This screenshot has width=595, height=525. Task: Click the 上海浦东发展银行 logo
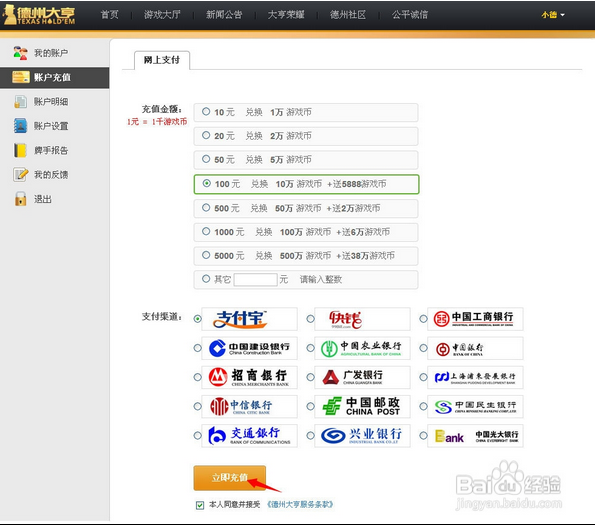tap(475, 377)
